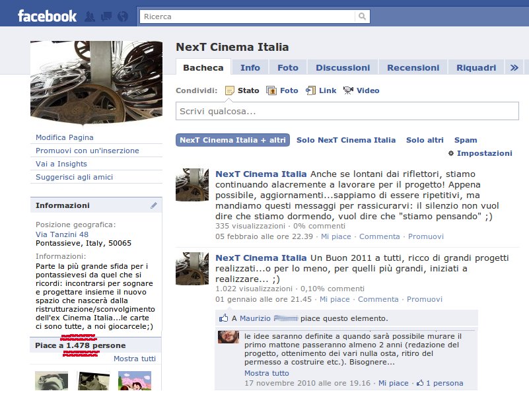Click the 01 gennaio alle ore 21.45 timestamp
Viewport: 529px width, 420px height.
(264, 299)
